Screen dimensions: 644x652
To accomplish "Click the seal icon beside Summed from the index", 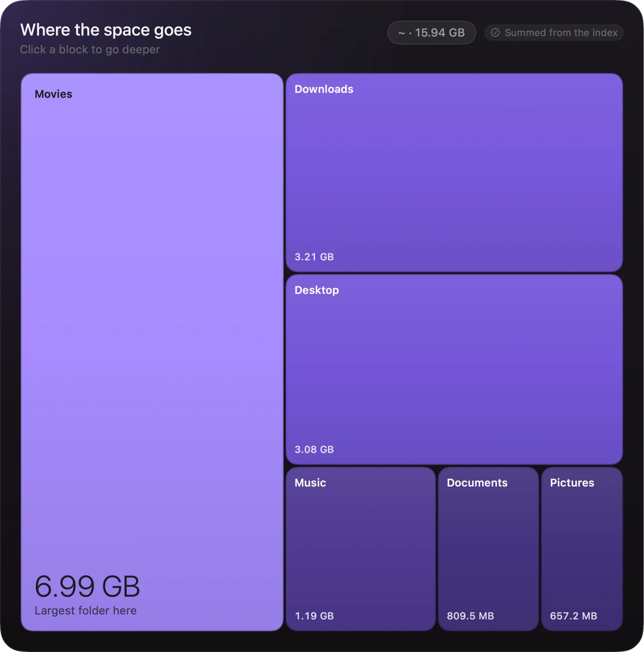I will tap(495, 33).
